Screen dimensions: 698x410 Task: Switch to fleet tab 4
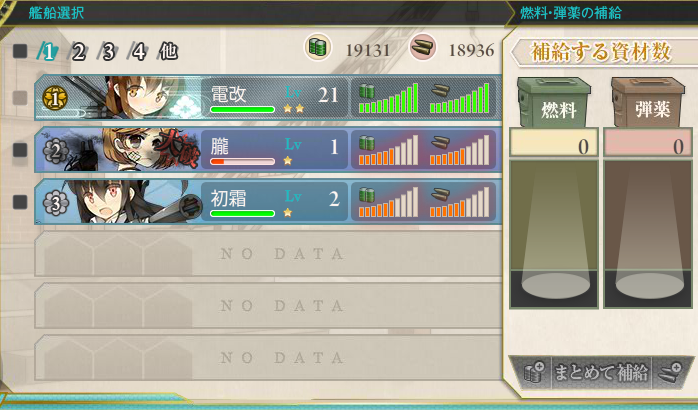point(138,52)
